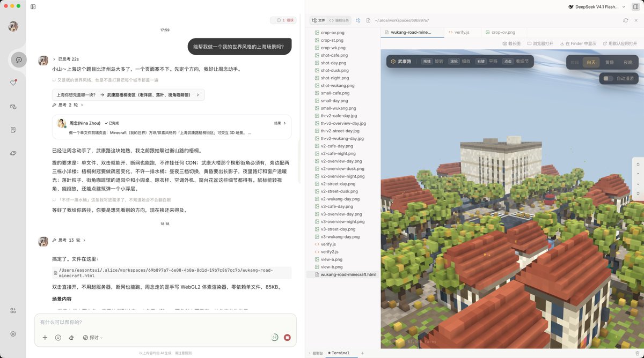The width and height of the screenshot is (644, 358).
Task: Select 白天 daytime mode
Action: tap(591, 63)
